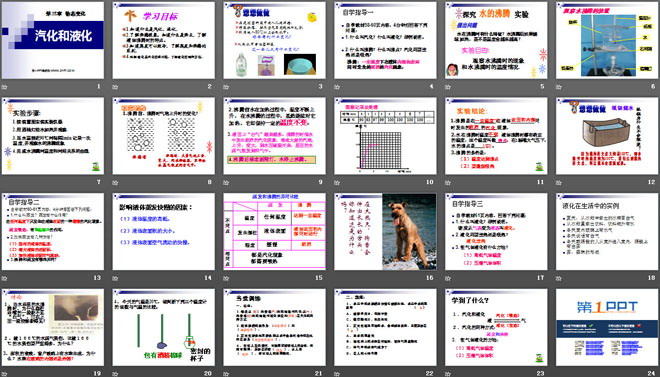Select the 自学指导二 slide thumbnail
Viewport: 660px width, 377px height.
pos(53,231)
